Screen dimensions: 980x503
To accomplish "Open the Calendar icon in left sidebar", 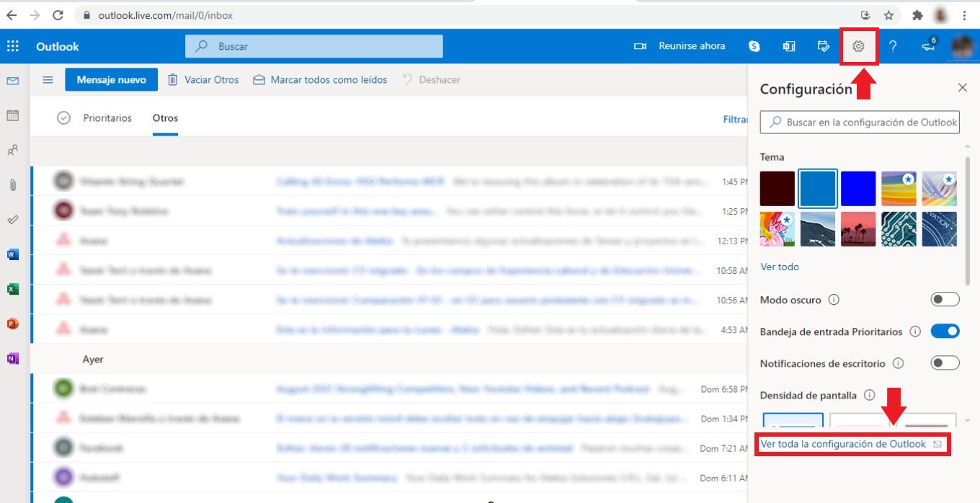I will tap(12, 115).
